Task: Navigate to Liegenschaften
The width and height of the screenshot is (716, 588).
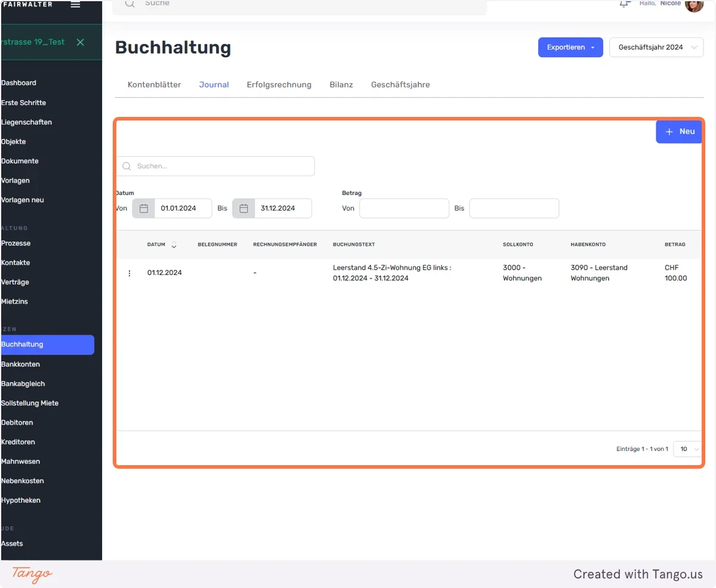Action: (26, 122)
